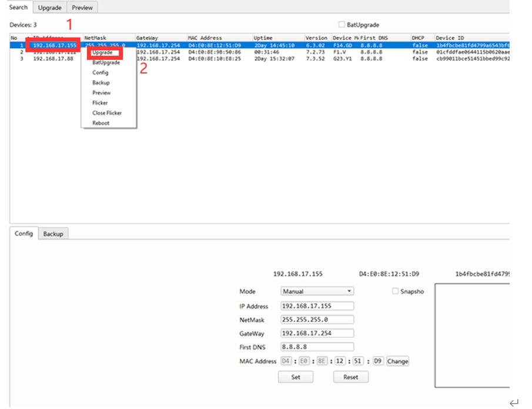This screenshot has height=409, width=532.
Task: Click Reboot in the context menu
Action: click(101, 123)
